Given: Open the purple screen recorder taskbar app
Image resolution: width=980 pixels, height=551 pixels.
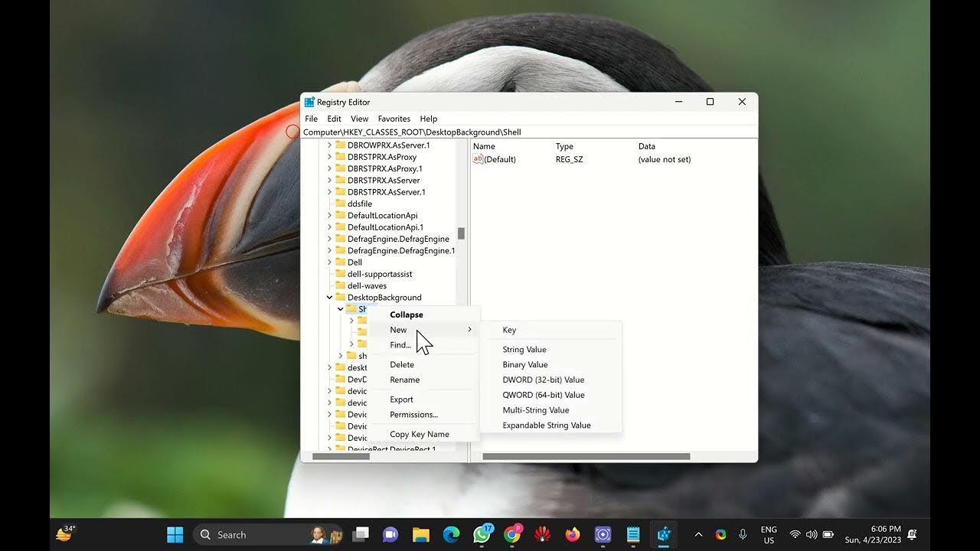Looking at the screenshot, I should pyautogui.click(x=603, y=534).
